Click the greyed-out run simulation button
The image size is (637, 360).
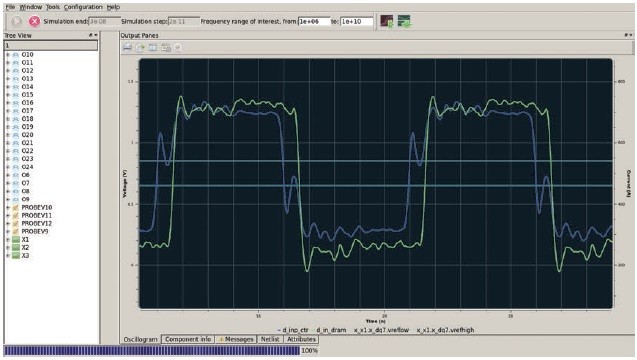(16, 21)
